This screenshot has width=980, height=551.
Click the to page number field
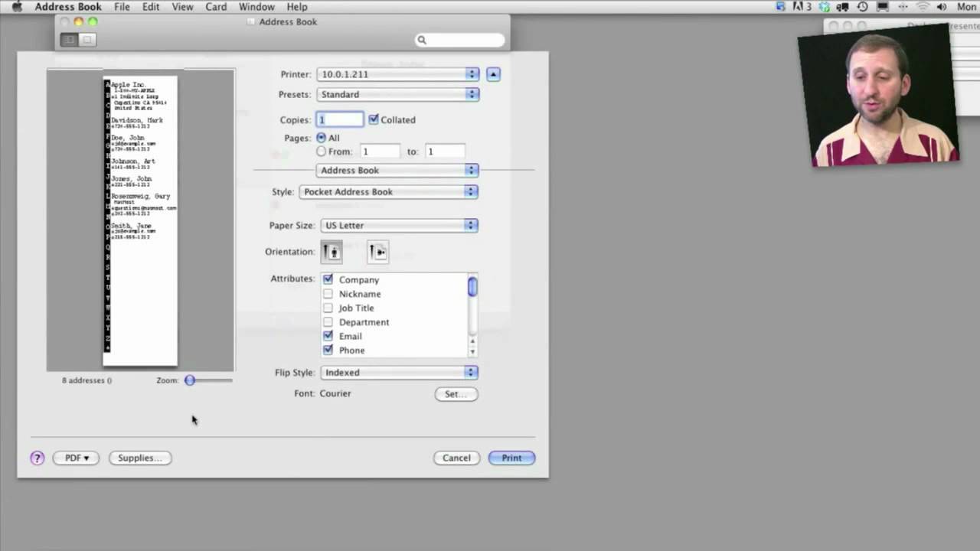pos(445,152)
